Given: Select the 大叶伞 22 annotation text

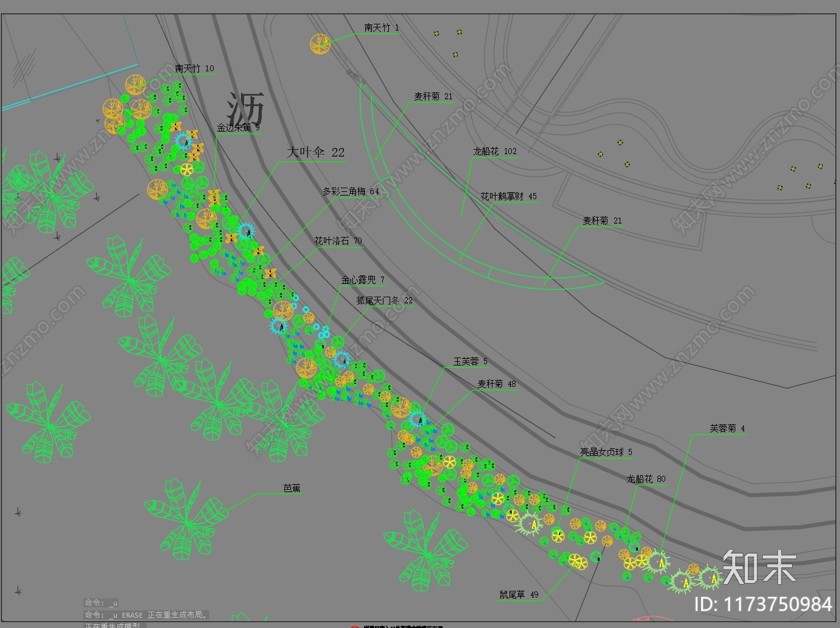Looking at the screenshot, I should tap(316, 152).
